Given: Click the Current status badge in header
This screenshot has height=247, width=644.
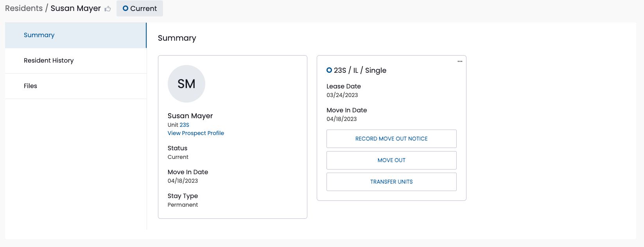Looking at the screenshot, I should [x=140, y=9].
